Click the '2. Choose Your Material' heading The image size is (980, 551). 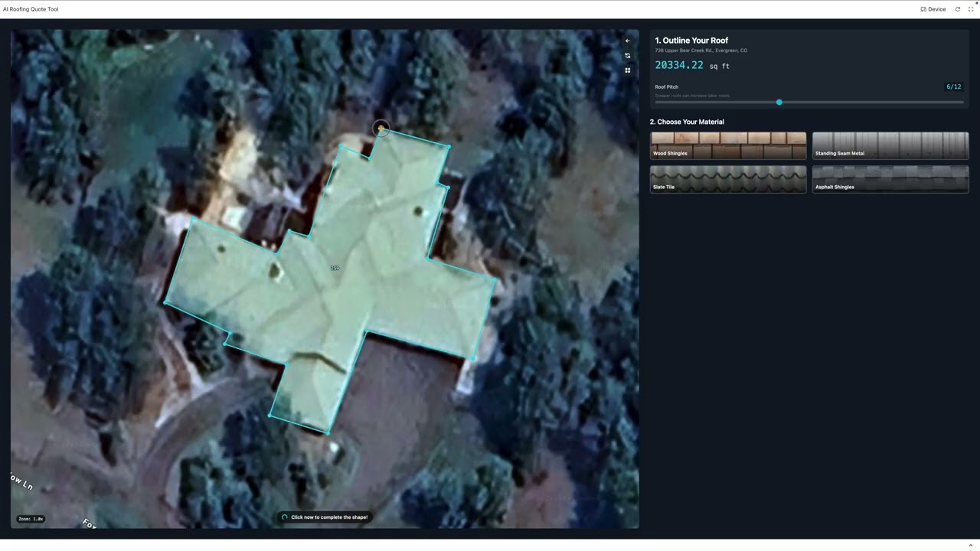tap(687, 122)
